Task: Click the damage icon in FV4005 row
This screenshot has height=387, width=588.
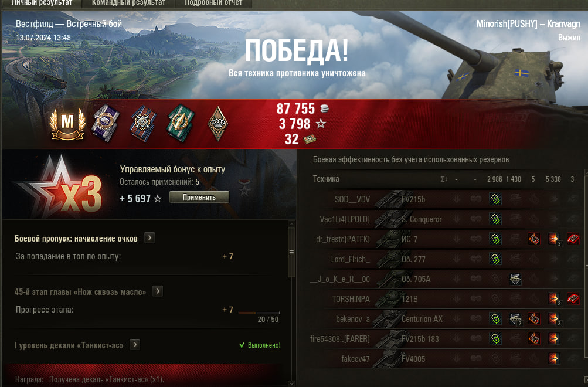Action: point(553,358)
